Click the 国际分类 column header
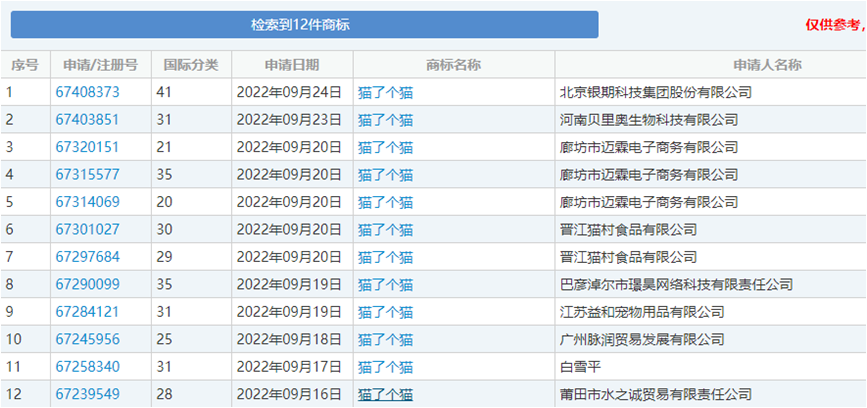Viewport: 867px width, 408px height. [x=191, y=65]
